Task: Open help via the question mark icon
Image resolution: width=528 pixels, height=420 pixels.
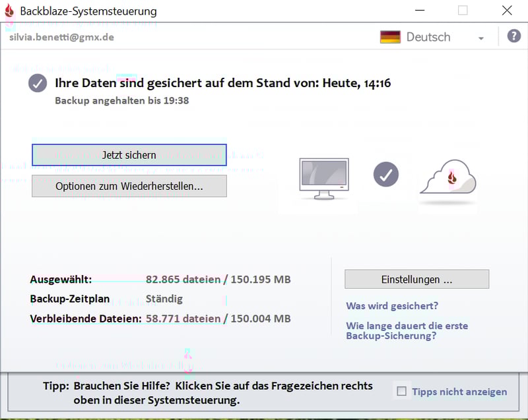Action: 513,36
